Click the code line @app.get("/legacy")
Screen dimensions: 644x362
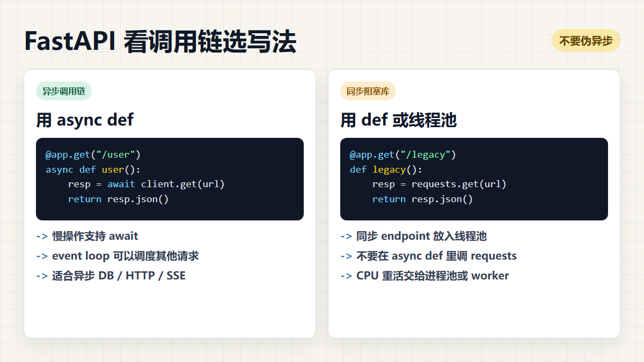click(402, 154)
